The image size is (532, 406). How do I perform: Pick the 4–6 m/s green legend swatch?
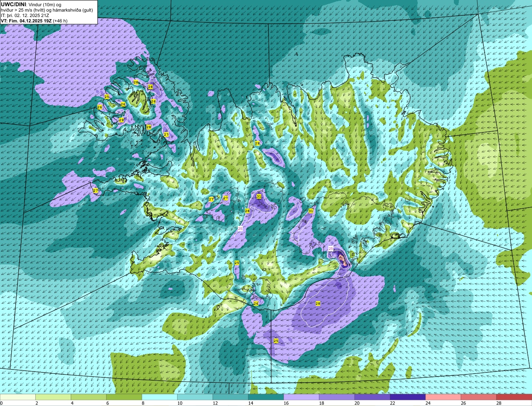pyautogui.click(x=89, y=397)
